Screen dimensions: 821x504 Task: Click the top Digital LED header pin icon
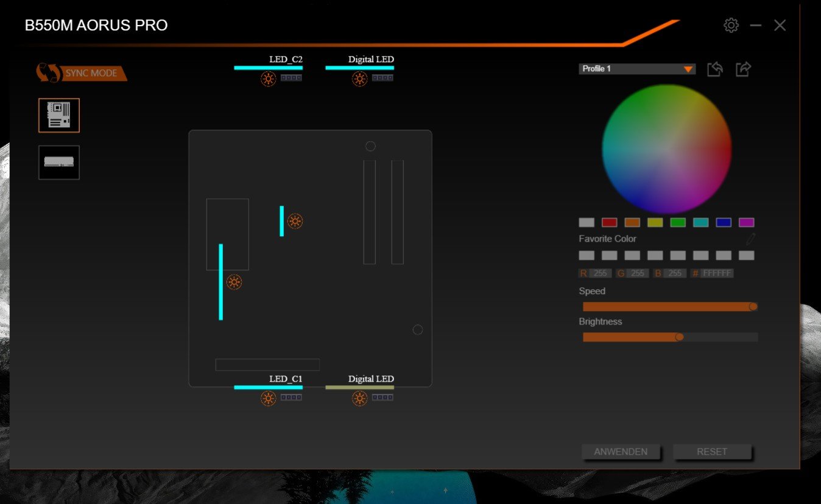382,78
